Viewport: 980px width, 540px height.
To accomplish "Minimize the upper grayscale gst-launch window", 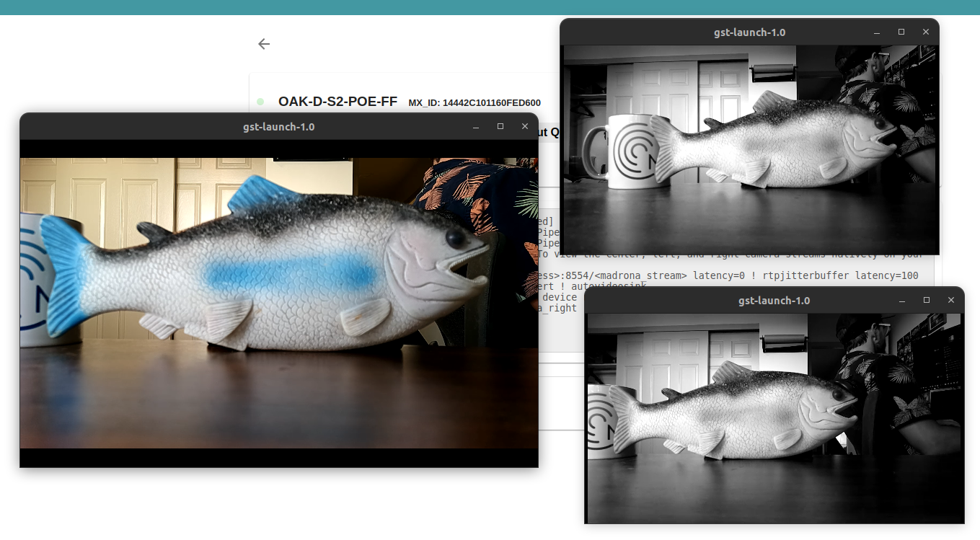I will pos(877,32).
